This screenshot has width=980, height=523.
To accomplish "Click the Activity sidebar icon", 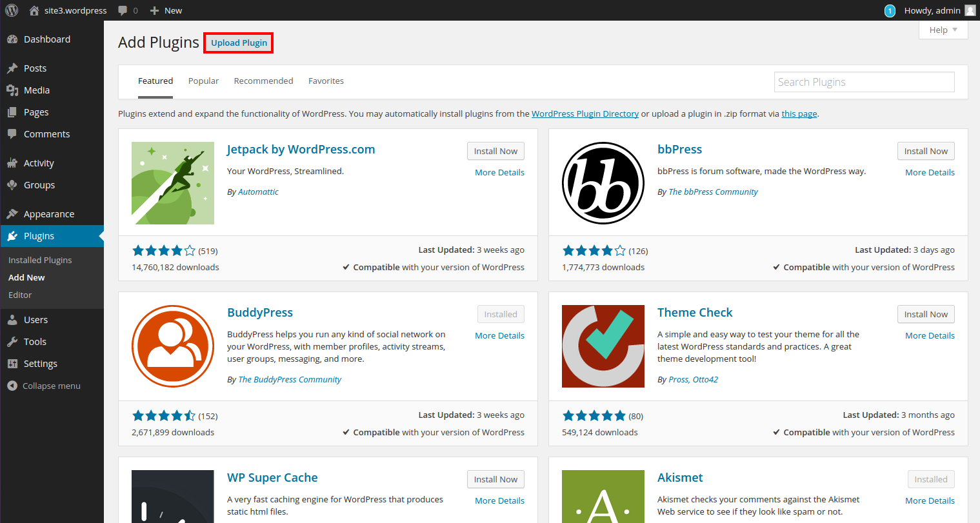I will [12, 163].
